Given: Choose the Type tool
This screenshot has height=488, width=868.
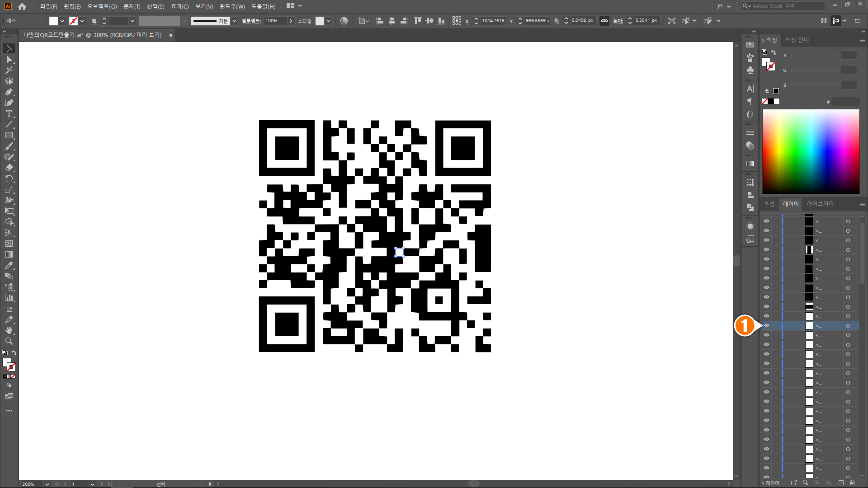Looking at the screenshot, I should (9, 113).
